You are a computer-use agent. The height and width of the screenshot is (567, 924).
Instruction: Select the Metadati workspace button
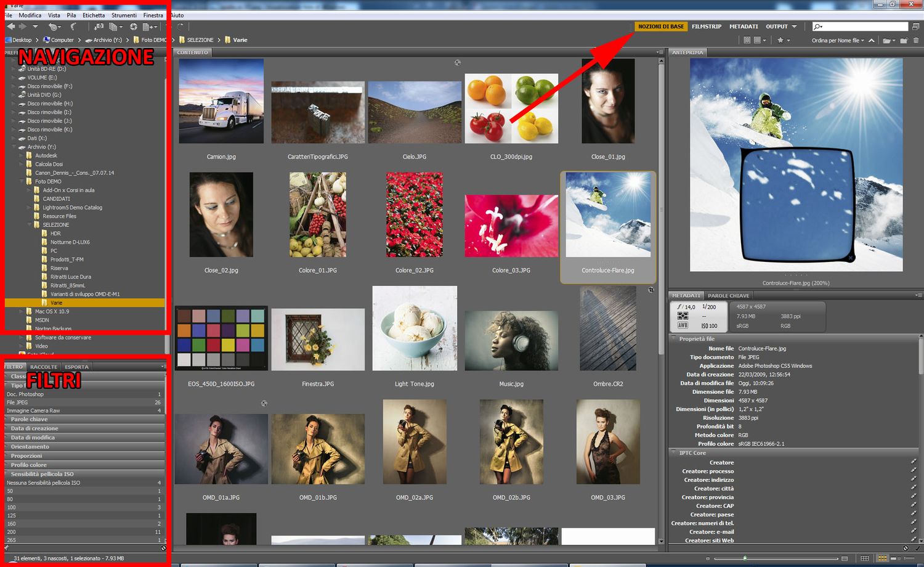tap(744, 27)
